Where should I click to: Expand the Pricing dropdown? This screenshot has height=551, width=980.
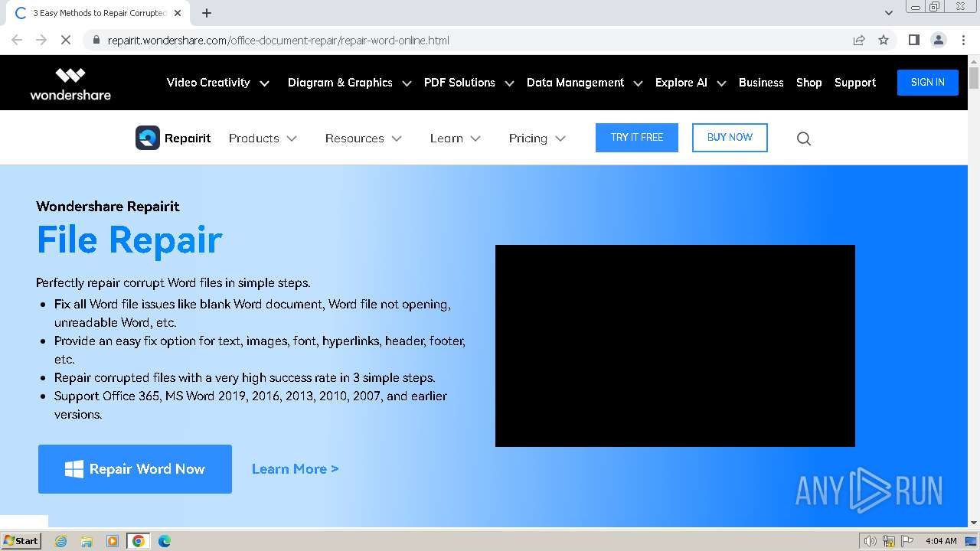[x=537, y=139]
